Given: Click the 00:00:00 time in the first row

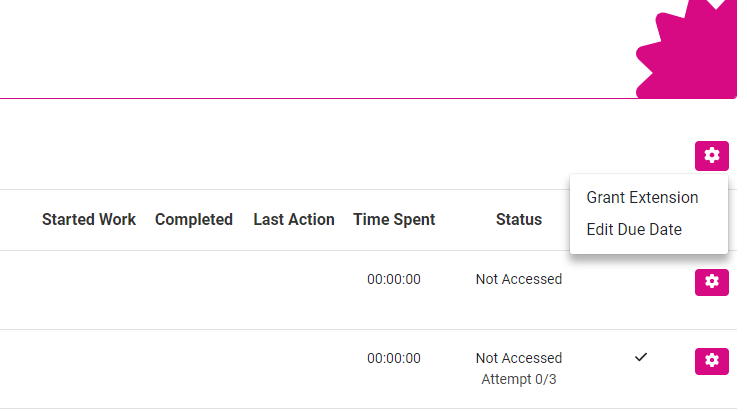Looking at the screenshot, I should tap(394, 279).
